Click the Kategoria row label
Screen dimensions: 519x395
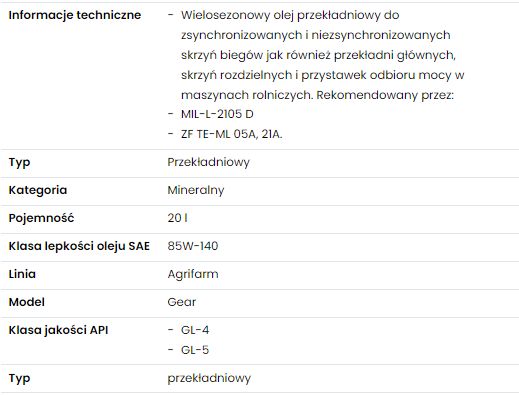[x=38, y=190]
